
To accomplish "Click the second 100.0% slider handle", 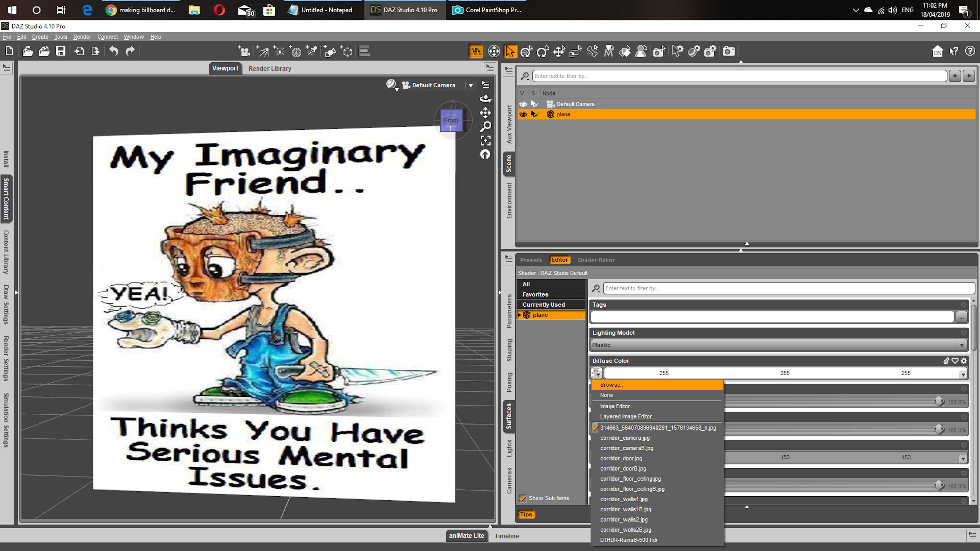I will pos(939,429).
